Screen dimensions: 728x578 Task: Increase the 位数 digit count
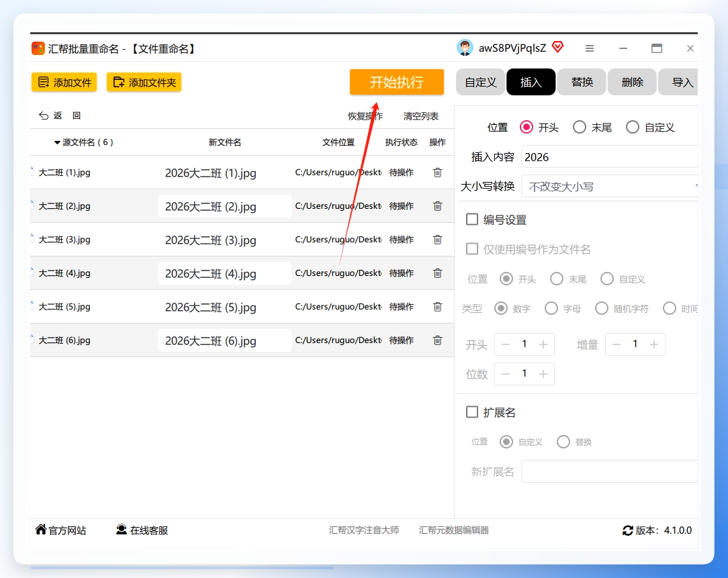[543, 374]
